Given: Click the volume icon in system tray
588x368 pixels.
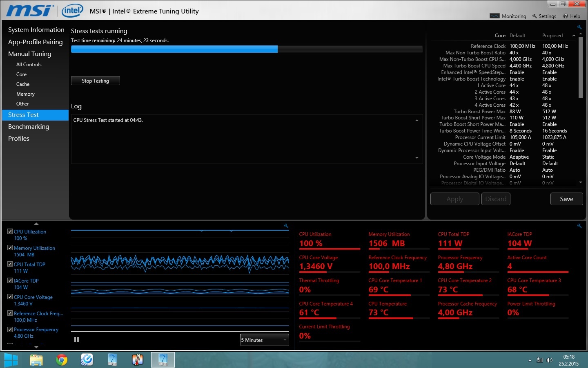Looking at the screenshot, I should coord(550,360).
